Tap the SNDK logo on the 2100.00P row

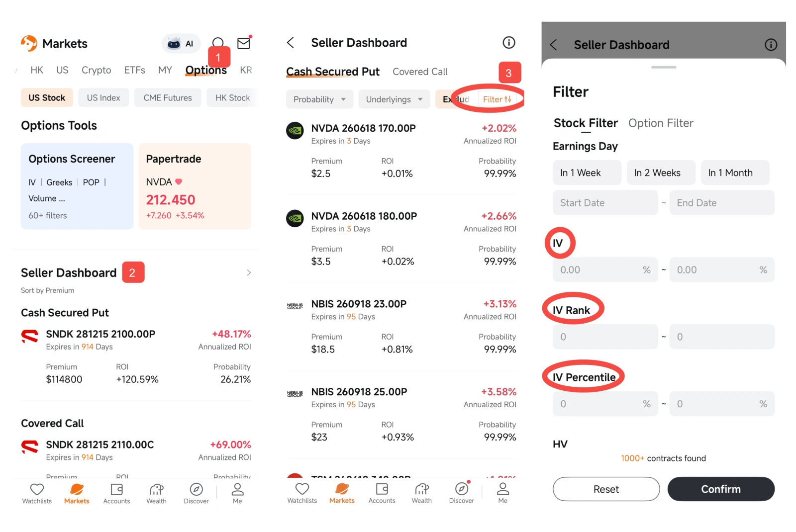pyautogui.click(x=30, y=337)
